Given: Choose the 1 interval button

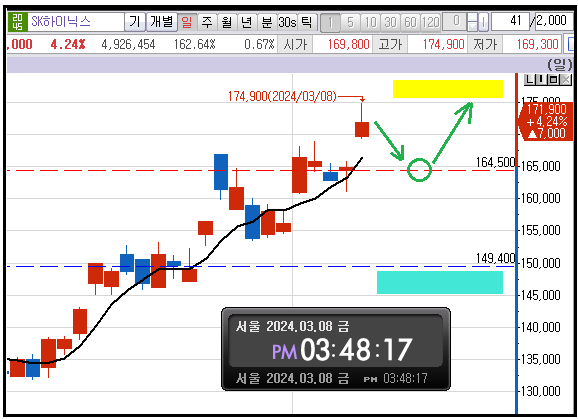Looking at the screenshot, I should [x=330, y=22].
